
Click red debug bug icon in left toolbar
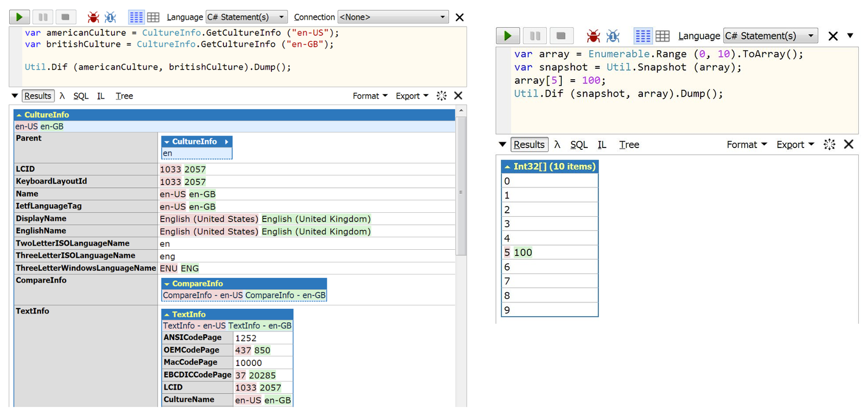(x=93, y=17)
